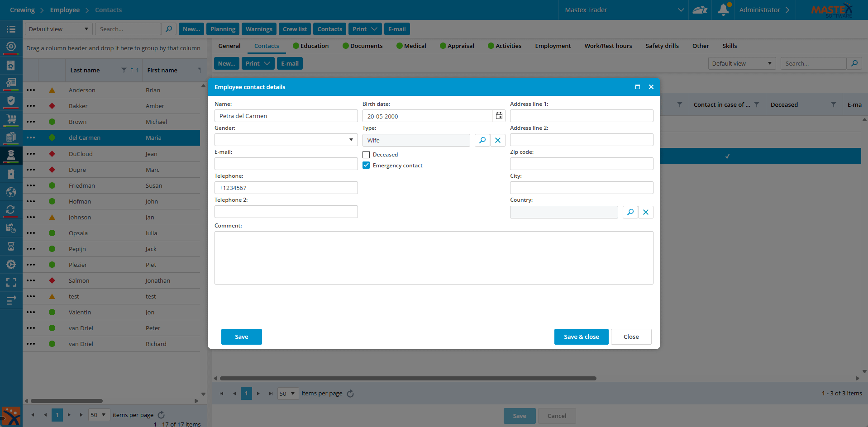The width and height of the screenshot is (868, 427).
Task: Open the Work/Rest hours tab
Action: (x=608, y=46)
